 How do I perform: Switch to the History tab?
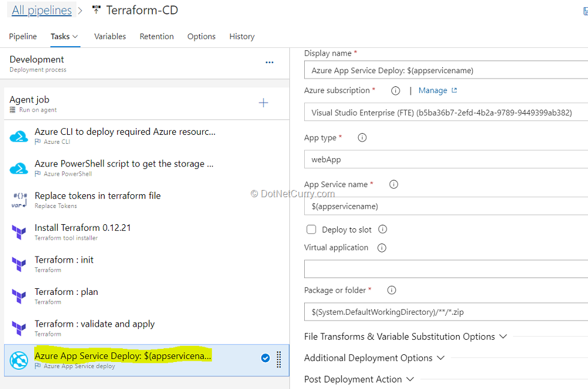click(x=242, y=37)
